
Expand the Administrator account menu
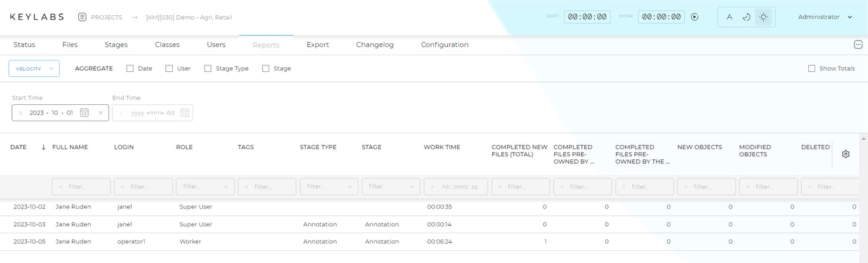coord(825,17)
